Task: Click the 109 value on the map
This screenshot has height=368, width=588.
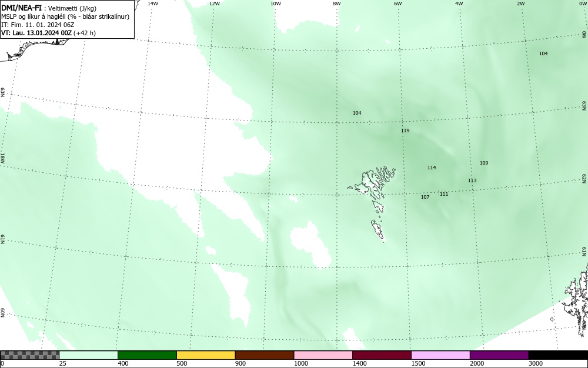Action: click(484, 163)
